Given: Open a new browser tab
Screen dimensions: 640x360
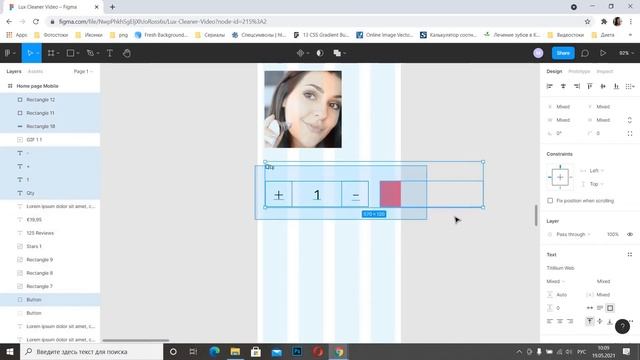Looking at the screenshot, I should [112, 7].
